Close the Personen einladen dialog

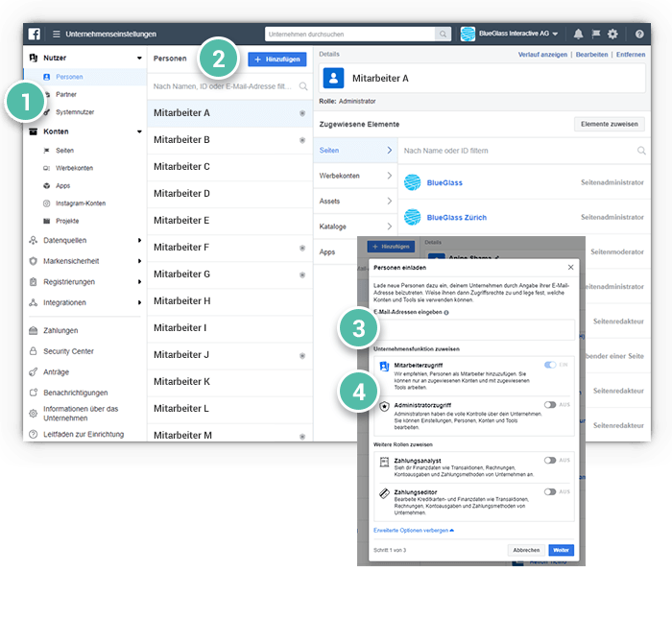pyautogui.click(x=571, y=268)
